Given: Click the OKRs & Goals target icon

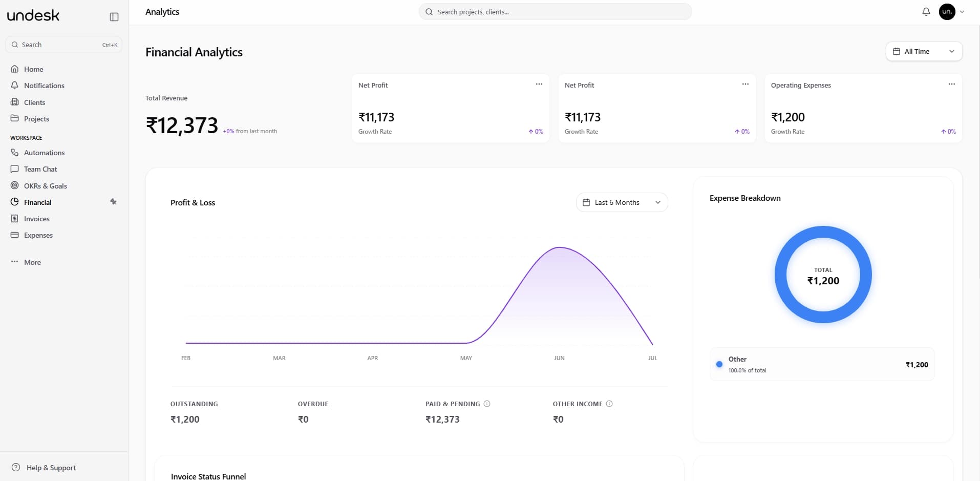Looking at the screenshot, I should 15,185.
